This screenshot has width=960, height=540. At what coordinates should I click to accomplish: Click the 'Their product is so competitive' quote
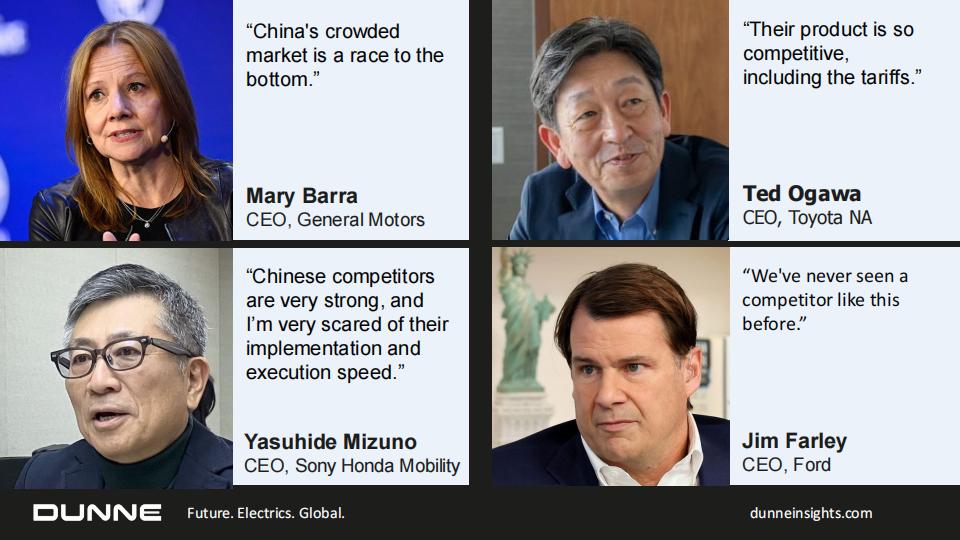(832, 53)
